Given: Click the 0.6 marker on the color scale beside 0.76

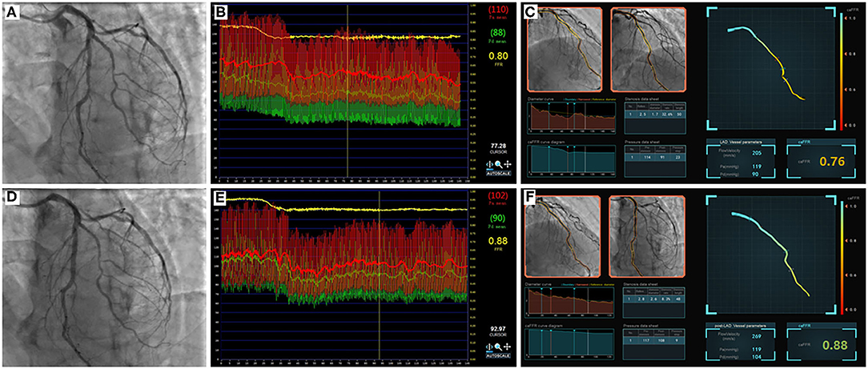Looking at the screenshot, I should point(851,90).
